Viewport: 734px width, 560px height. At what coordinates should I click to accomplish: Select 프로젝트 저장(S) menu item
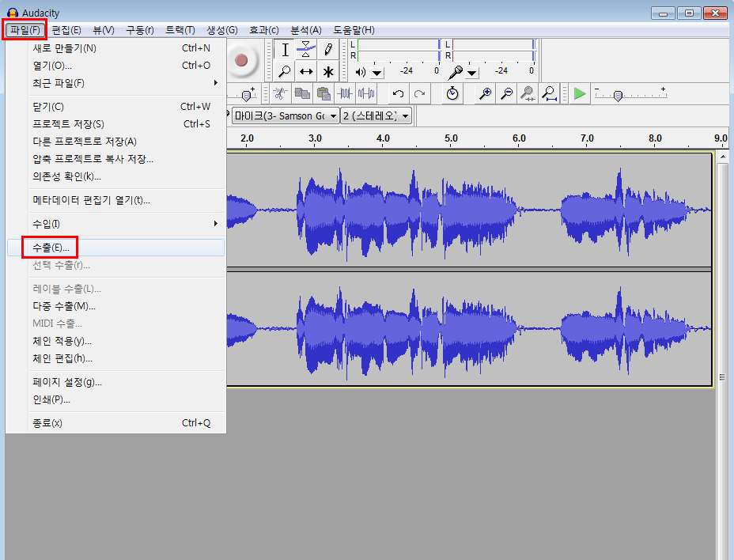pos(68,124)
